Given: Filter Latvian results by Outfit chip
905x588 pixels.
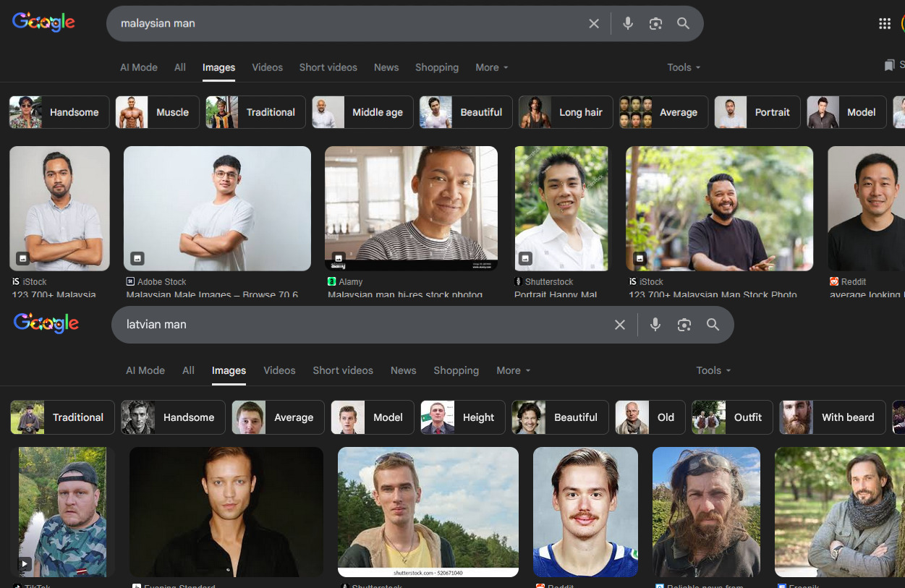Looking at the screenshot, I should pos(732,417).
